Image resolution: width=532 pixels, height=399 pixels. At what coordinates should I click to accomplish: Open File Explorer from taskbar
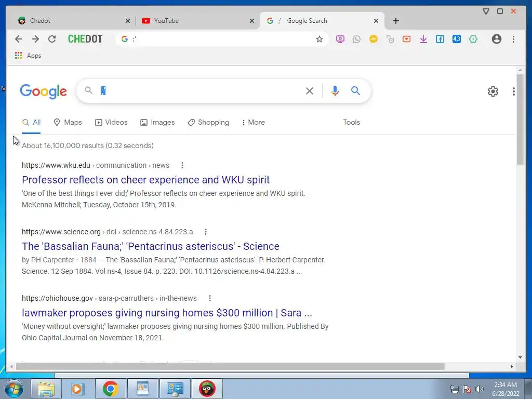(46, 389)
